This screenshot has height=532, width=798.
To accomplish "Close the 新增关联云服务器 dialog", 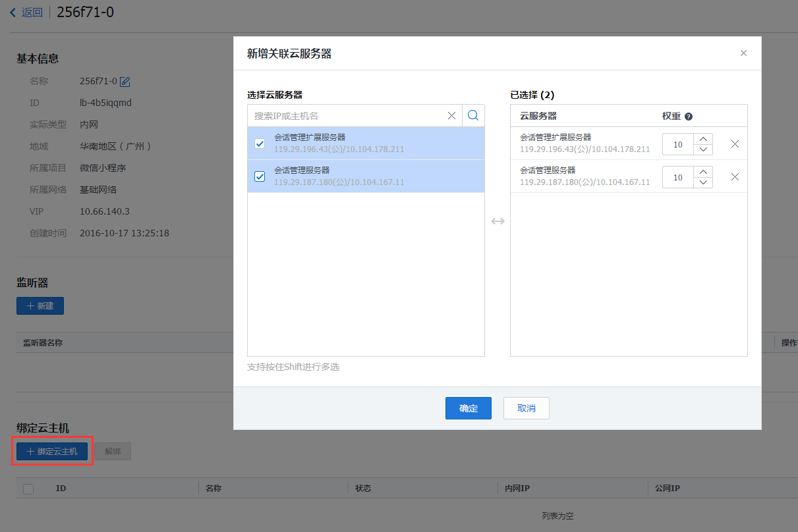I will 743,53.
